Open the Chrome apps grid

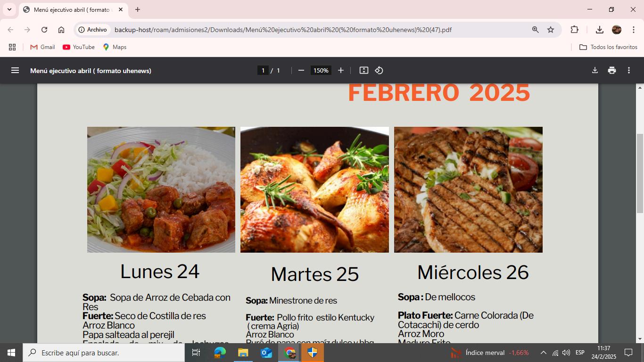click(x=12, y=47)
